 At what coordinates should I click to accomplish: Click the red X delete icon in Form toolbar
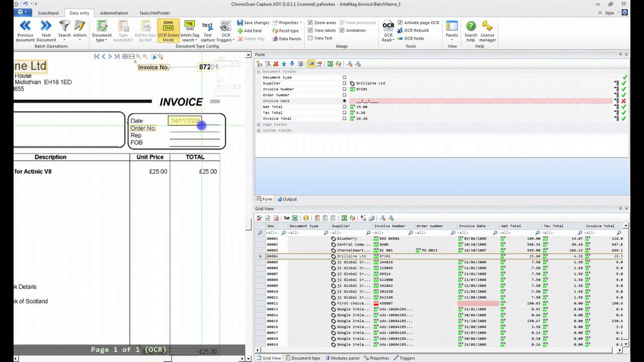pyautogui.click(x=276, y=64)
